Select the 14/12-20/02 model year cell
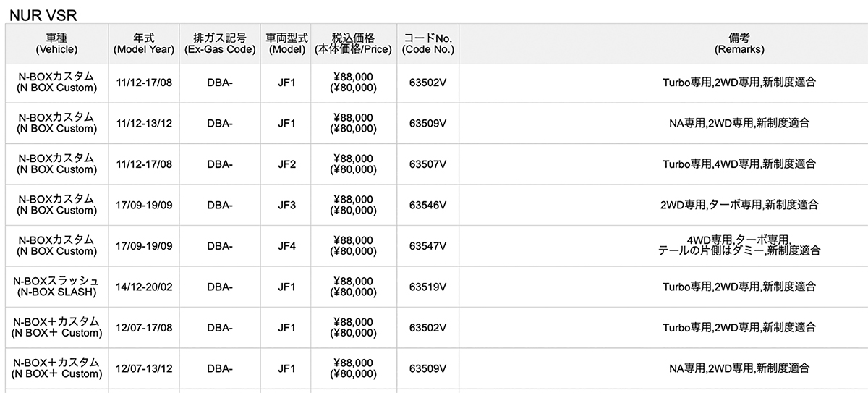The width and height of the screenshot is (868, 393). [x=144, y=287]
